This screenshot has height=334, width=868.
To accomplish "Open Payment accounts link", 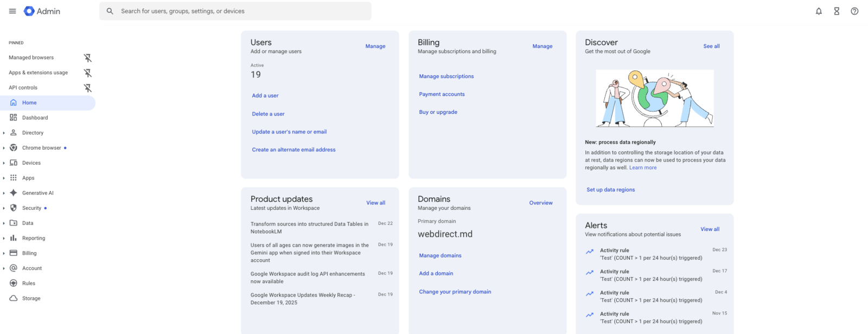I will [442, 94].
